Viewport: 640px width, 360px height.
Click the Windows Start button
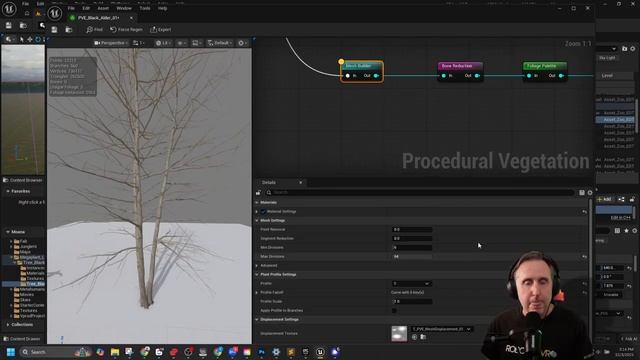(11, 351)
